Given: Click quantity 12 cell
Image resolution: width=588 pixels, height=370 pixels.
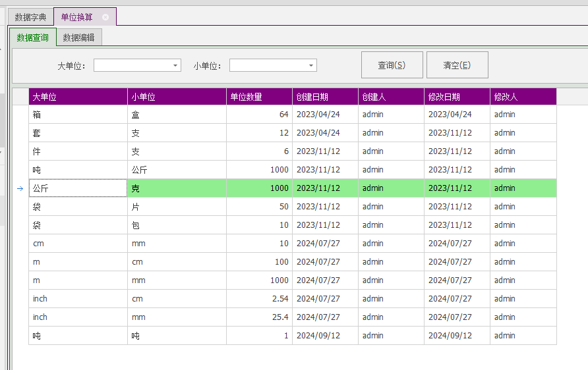Looking at the screenshot, I should coord(260,133).
